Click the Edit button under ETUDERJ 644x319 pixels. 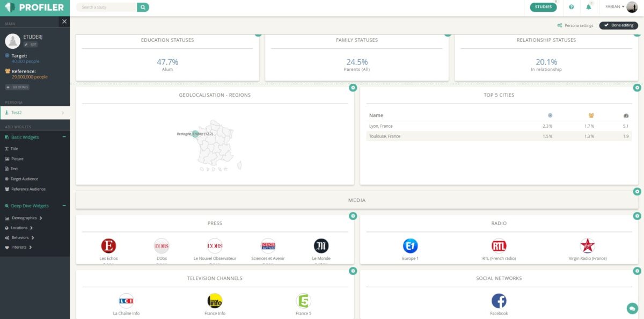click(30, 45)
